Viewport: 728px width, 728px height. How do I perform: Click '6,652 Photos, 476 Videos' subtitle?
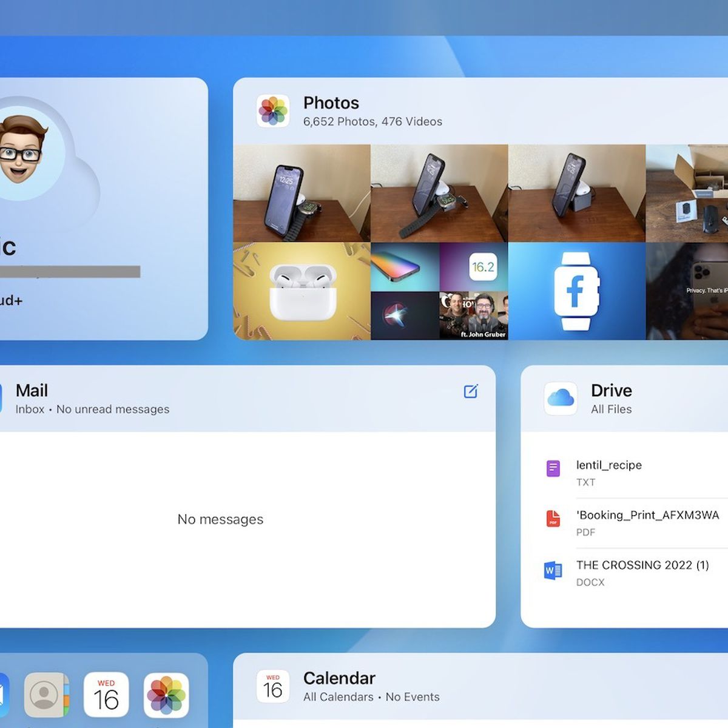coord(372,121)
